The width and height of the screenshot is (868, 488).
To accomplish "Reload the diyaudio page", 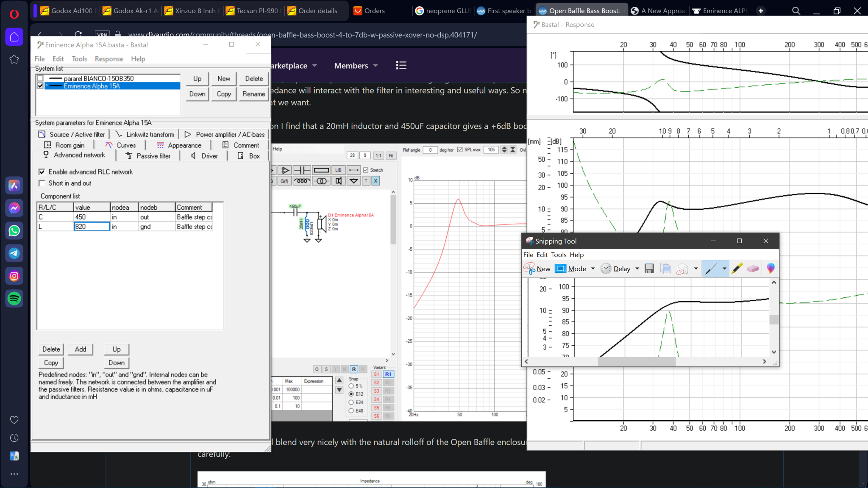I will pos(78,34).
